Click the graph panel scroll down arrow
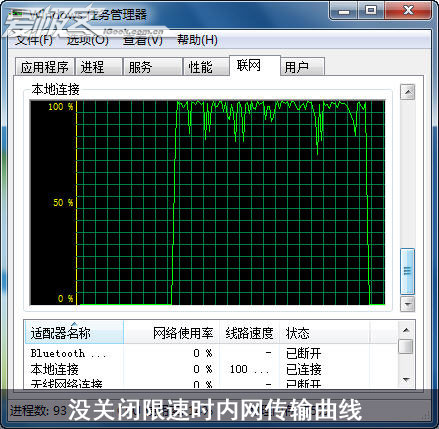Viewport: 439px width, 429px height. pyautogui.click(x=407, y=304)
